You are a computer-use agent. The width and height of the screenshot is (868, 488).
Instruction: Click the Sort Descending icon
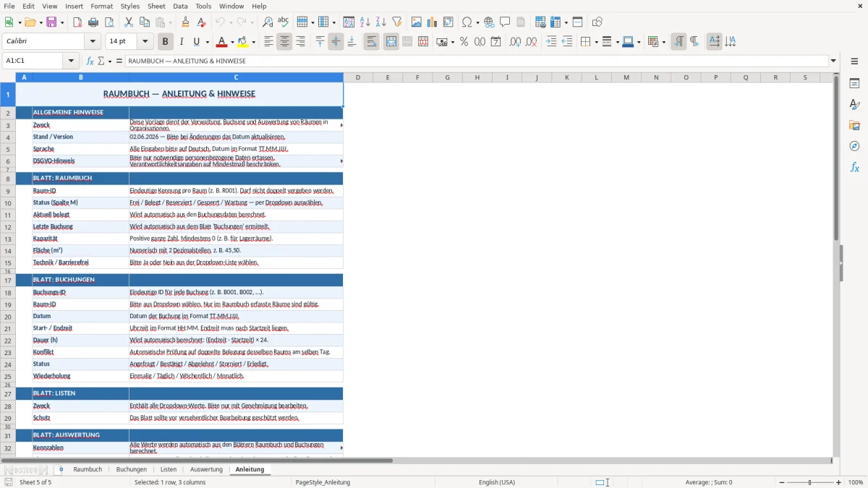[x=380, y=22]
